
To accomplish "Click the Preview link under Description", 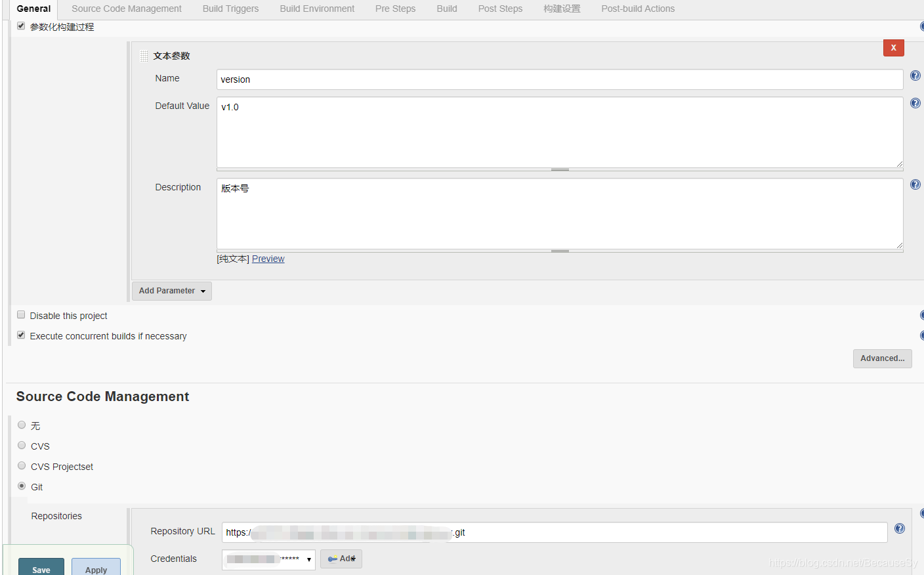I will [268, 259].
